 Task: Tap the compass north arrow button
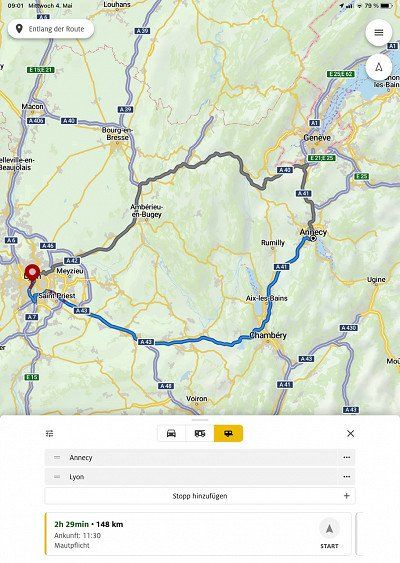[379, 68]
